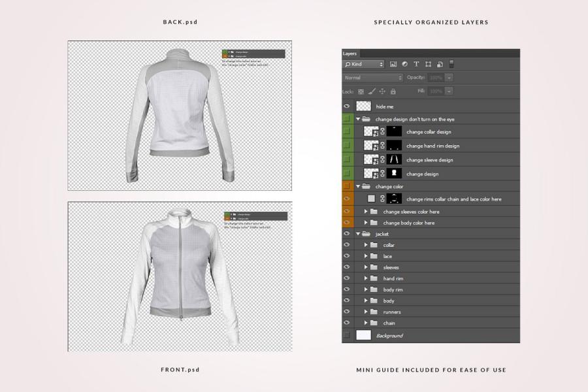Click the lock position icon
Screen dimensions: 588x392
tap(382, 91)
